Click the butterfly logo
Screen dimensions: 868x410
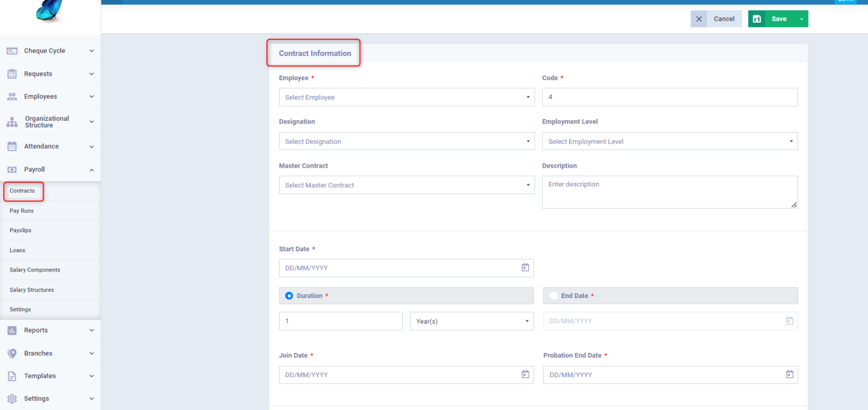coord(49,11)
